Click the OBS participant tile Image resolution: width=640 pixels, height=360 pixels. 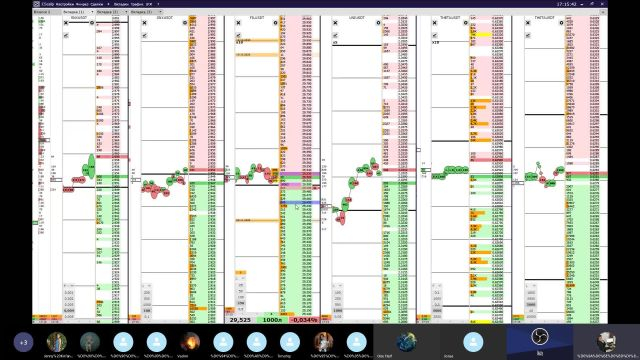click(540, 342)
